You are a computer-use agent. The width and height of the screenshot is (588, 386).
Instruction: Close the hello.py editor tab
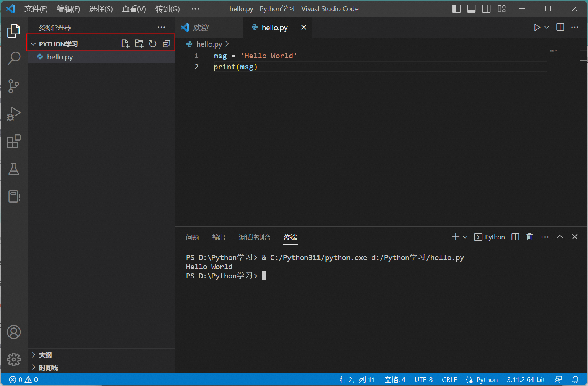point(304,27)
